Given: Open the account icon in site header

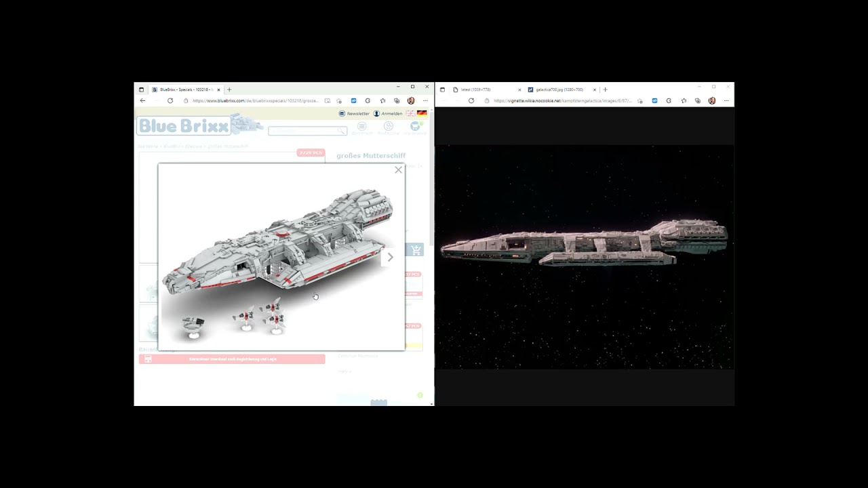Looking at the screenshot, I should 389,127.
